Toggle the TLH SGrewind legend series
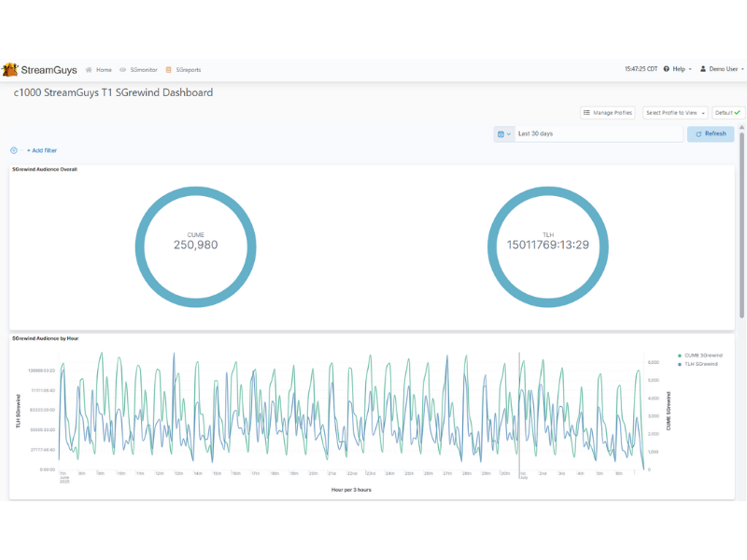 pos(698,364)
